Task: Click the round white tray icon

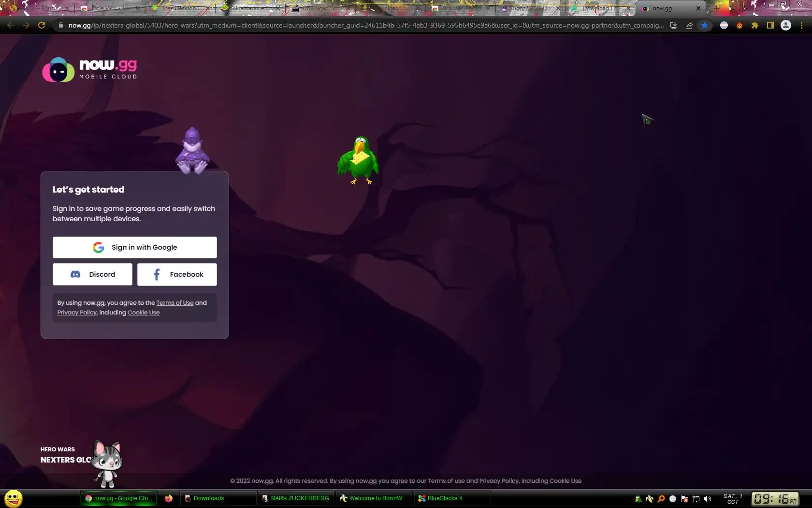Action: 673,499
